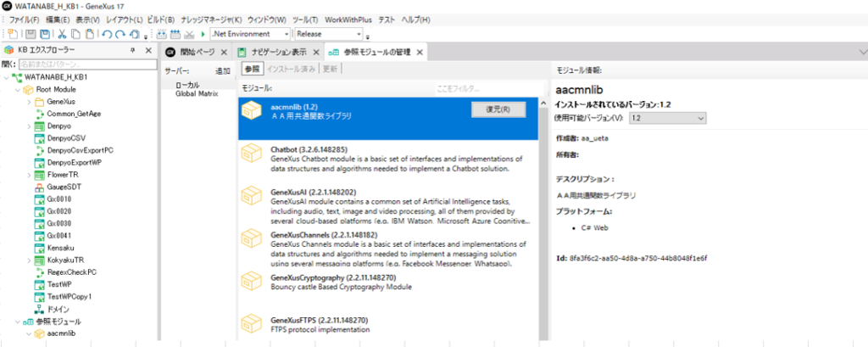Select the aacmnlib module box icon in list

[x=252, y=110]
